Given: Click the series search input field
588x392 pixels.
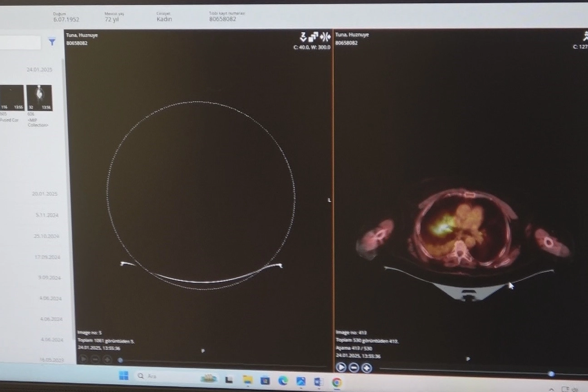Looking at the screenshot, I should (20, 43).
